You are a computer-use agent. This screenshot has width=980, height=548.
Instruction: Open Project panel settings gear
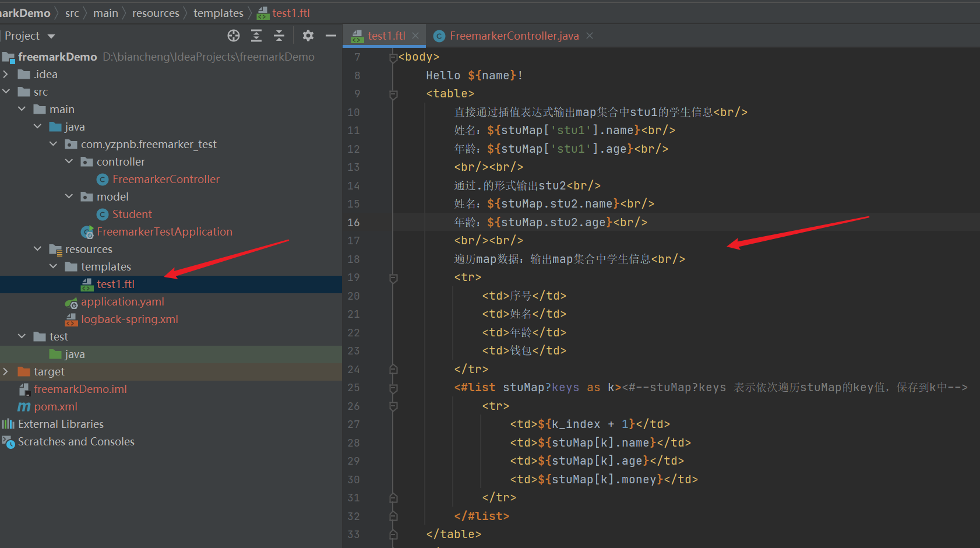point(308,36)
